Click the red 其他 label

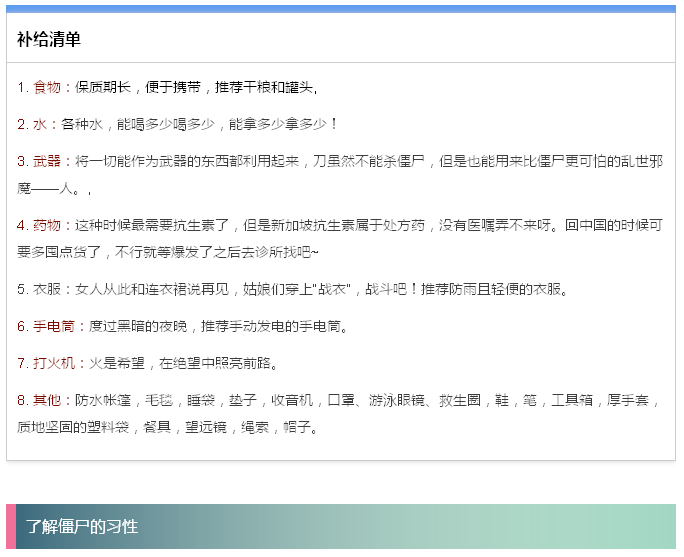[47, 400]
